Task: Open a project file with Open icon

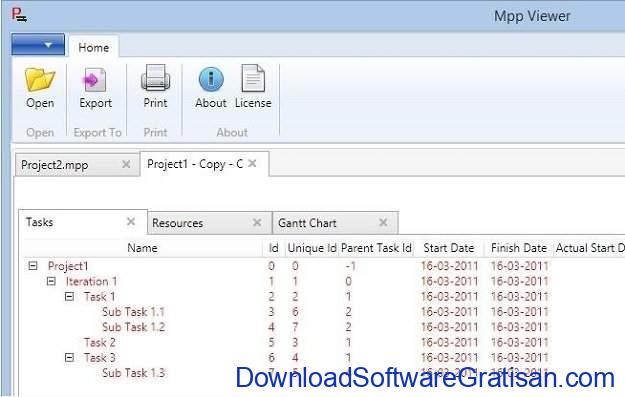Action: point(40,80)
